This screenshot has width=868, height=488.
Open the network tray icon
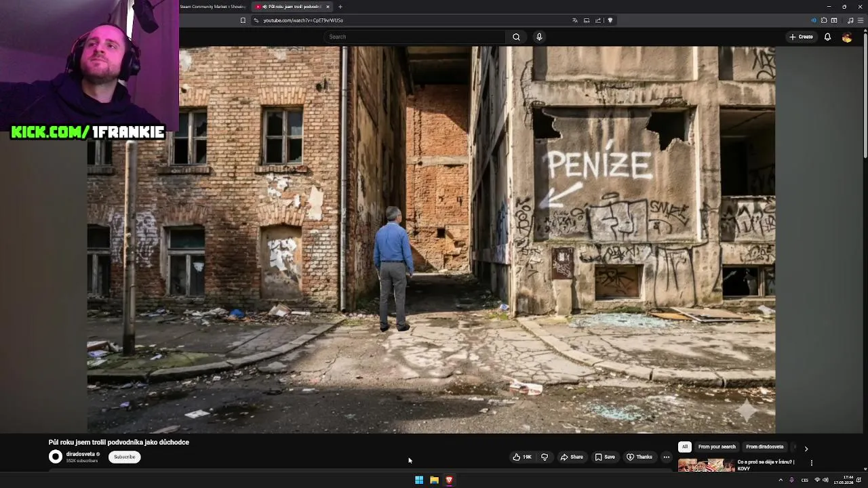[817, 480]
